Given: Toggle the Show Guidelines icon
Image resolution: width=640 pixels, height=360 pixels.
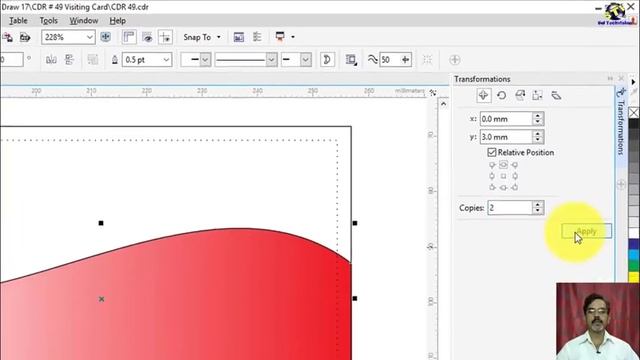Looking at the screenshot, I should [x=165, y=37].
